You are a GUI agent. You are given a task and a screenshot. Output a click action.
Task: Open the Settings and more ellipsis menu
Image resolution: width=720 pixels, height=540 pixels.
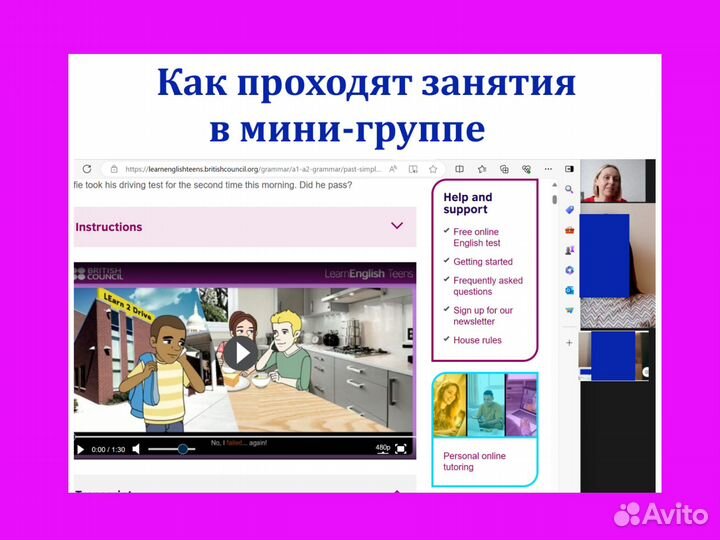point(548,169)
